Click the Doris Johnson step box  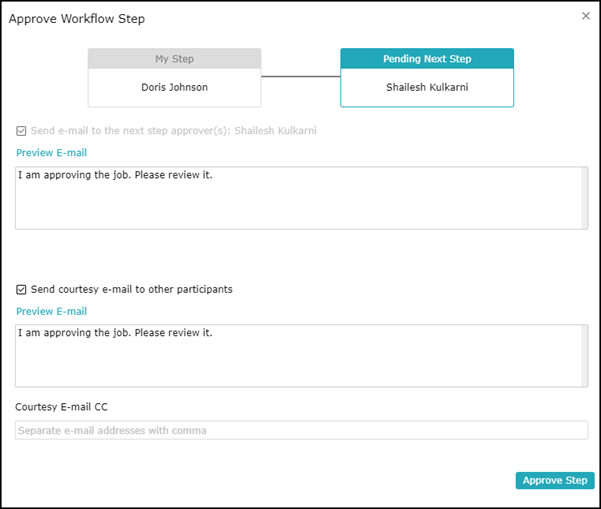pyautogui.click(x=174, y=88)
